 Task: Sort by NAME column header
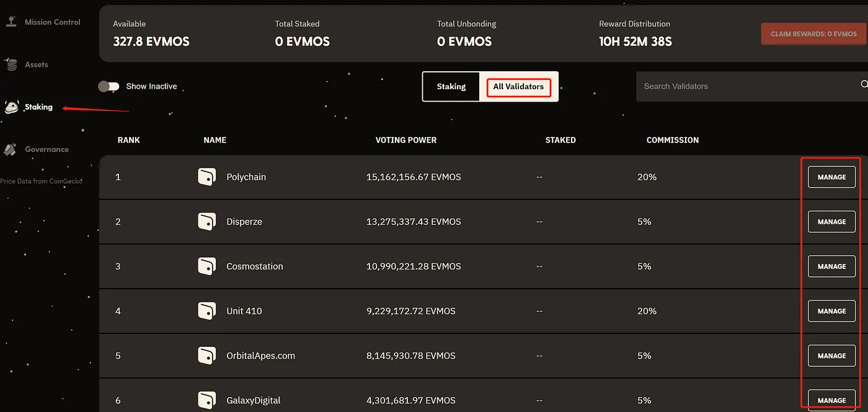(x=215, y=140)
